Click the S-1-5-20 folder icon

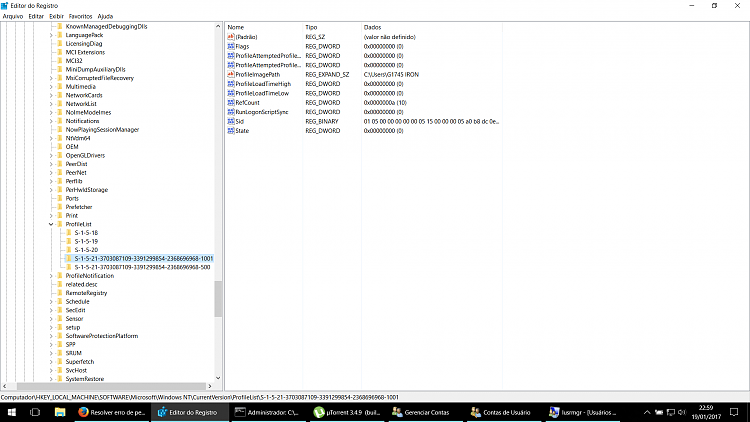coord(69,250)
